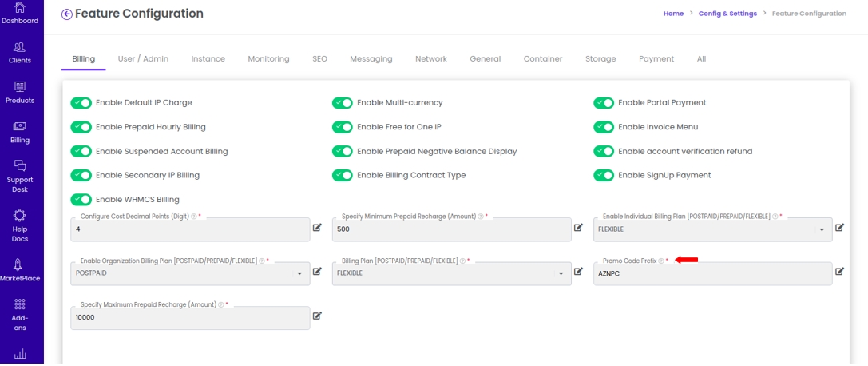Click help icon next to Promo Code Prefix

661,261
